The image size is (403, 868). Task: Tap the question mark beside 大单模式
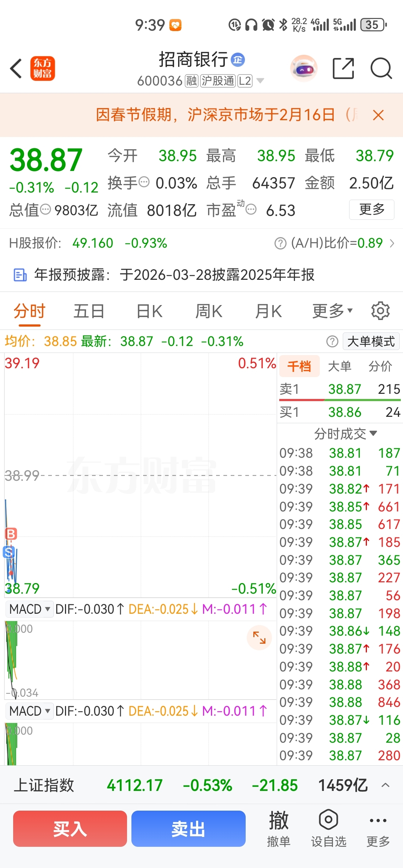(x=332, y=342)
